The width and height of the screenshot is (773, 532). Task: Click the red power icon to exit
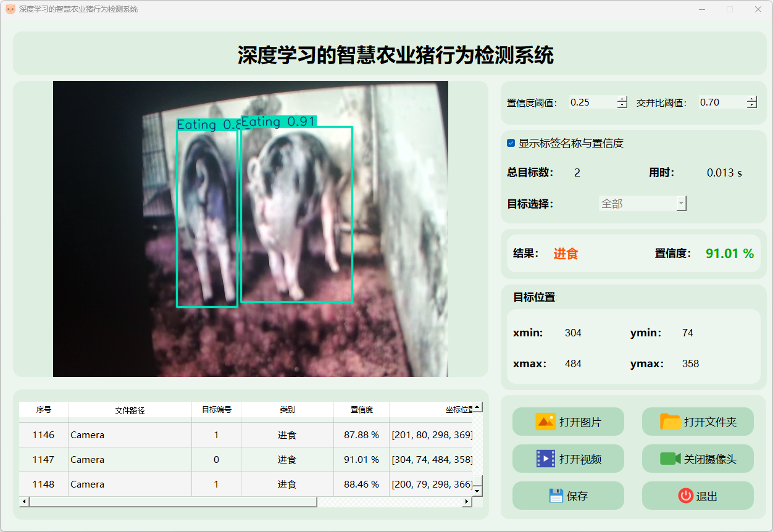click(685, 496)
